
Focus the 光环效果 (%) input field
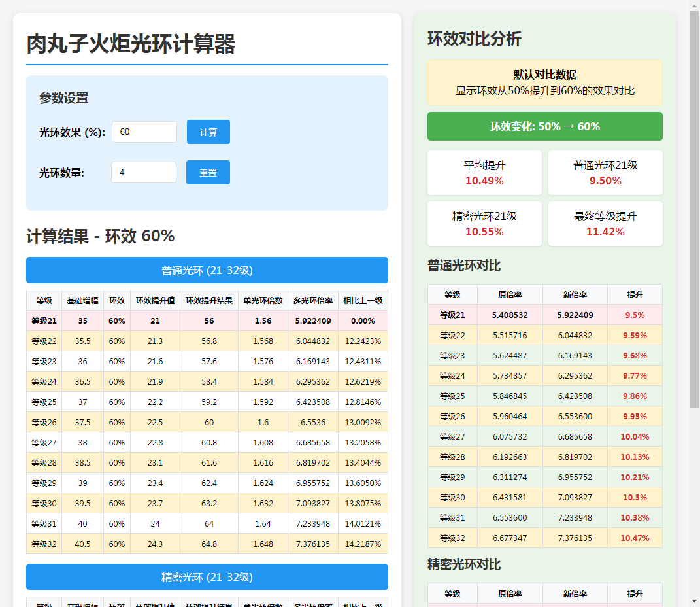pyautogui.click(x=144, y=132)
